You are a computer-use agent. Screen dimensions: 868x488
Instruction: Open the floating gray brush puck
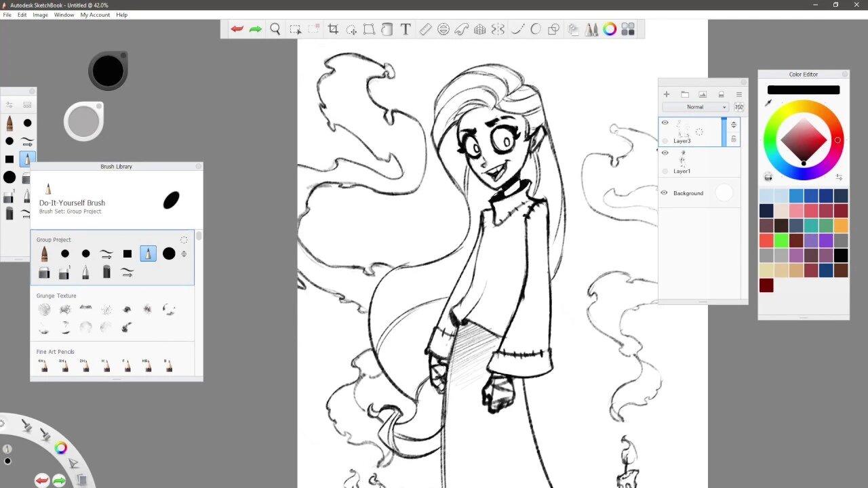[83, 121]
